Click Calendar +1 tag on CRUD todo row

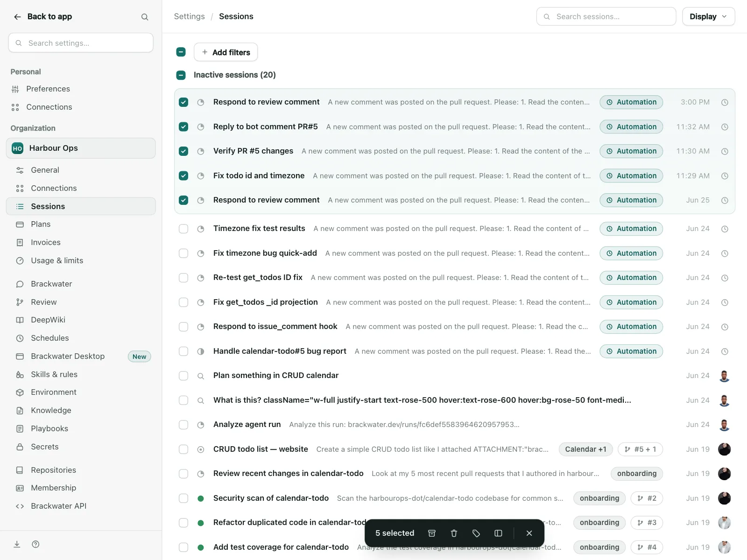[x=585, y=449]
